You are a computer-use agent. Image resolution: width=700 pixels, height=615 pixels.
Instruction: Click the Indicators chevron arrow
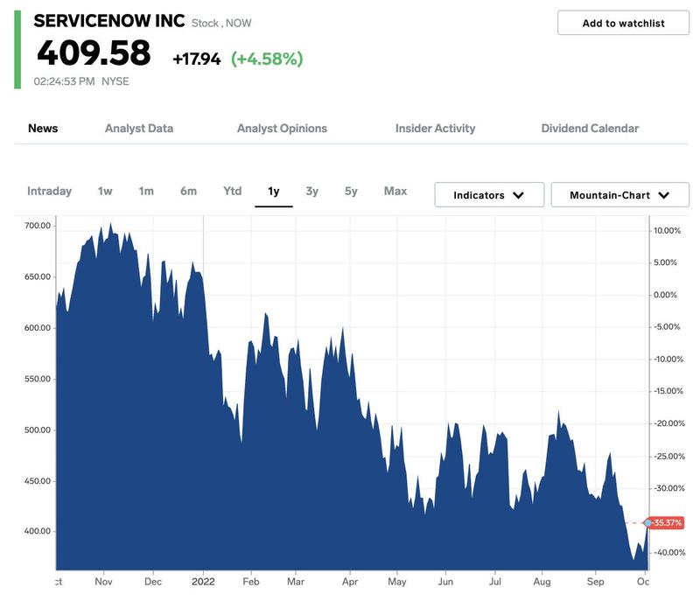click(518, 195)
